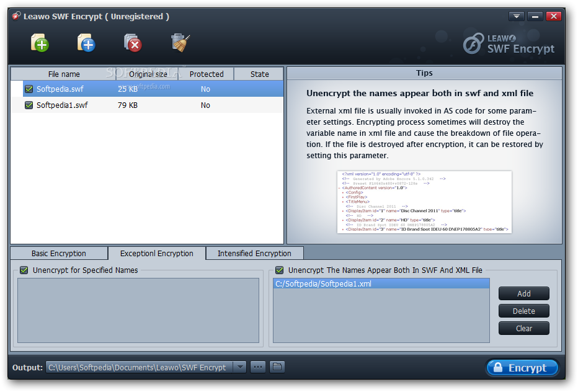Uncheck the Softpedia.swf checkbox
This screenshot has height=392, width=578.
29,89
